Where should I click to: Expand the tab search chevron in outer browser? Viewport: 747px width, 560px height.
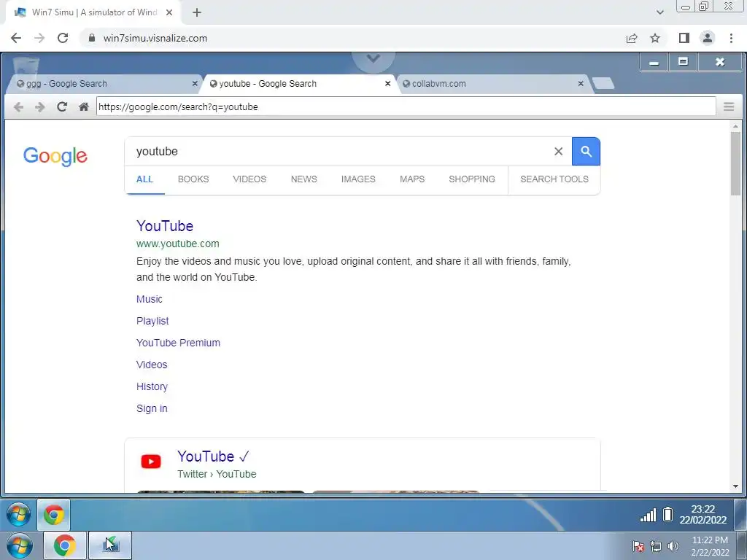click(x=659, y=12)
